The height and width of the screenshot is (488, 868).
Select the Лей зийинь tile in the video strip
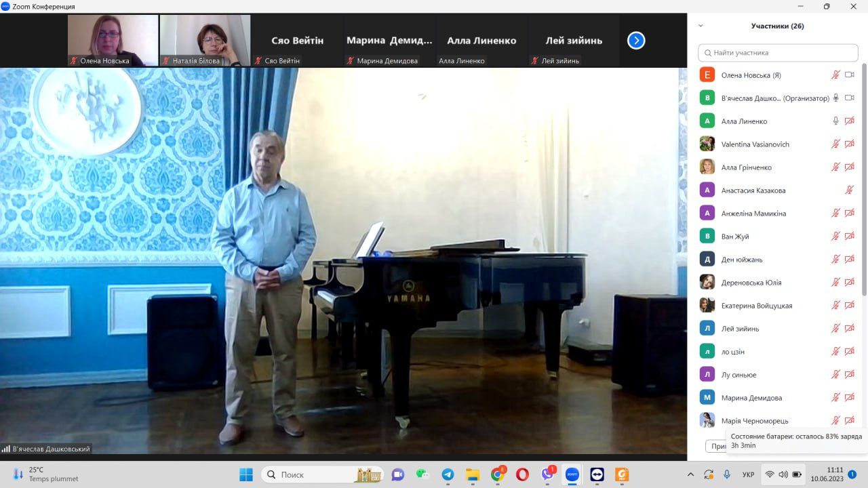[x=574, y=41]
